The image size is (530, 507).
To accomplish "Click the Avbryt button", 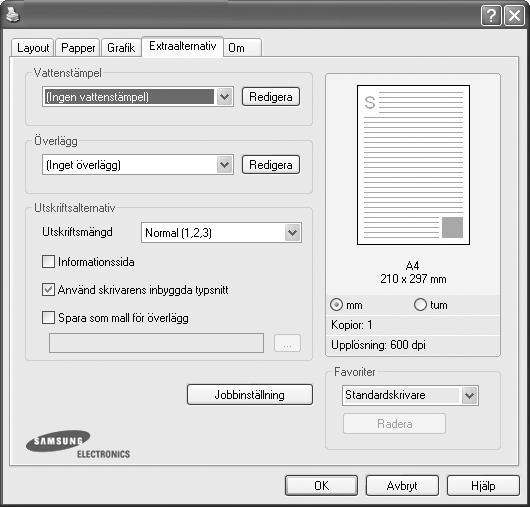I will pos(402,486).
